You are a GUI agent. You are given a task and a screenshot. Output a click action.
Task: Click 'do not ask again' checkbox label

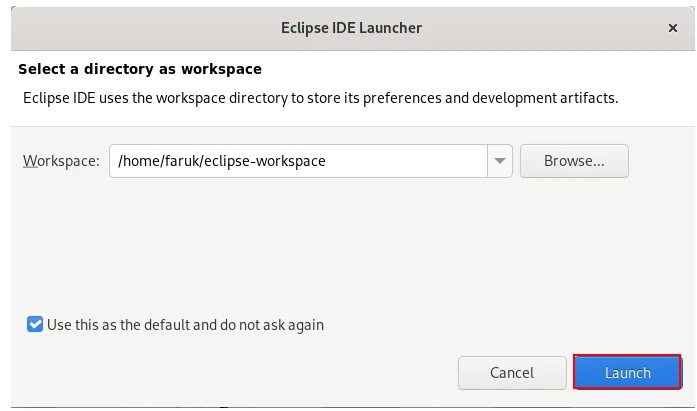click(185, 325)
